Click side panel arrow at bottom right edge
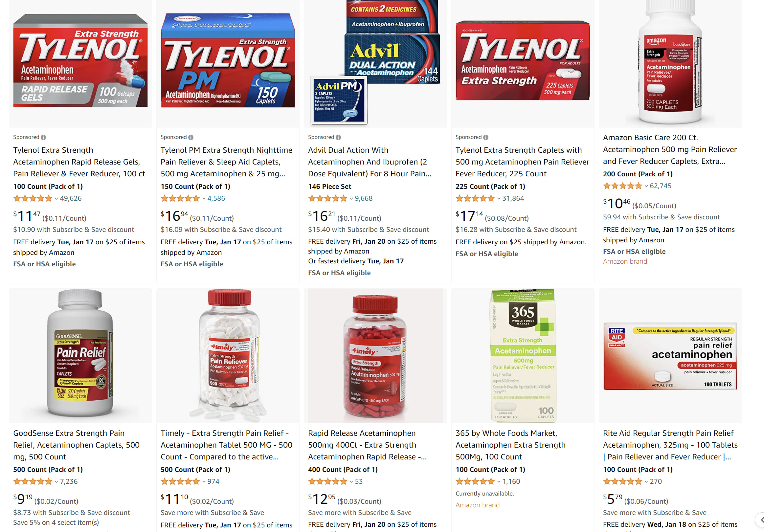Screen dimensions: 764x532 [x=760, y=520]
